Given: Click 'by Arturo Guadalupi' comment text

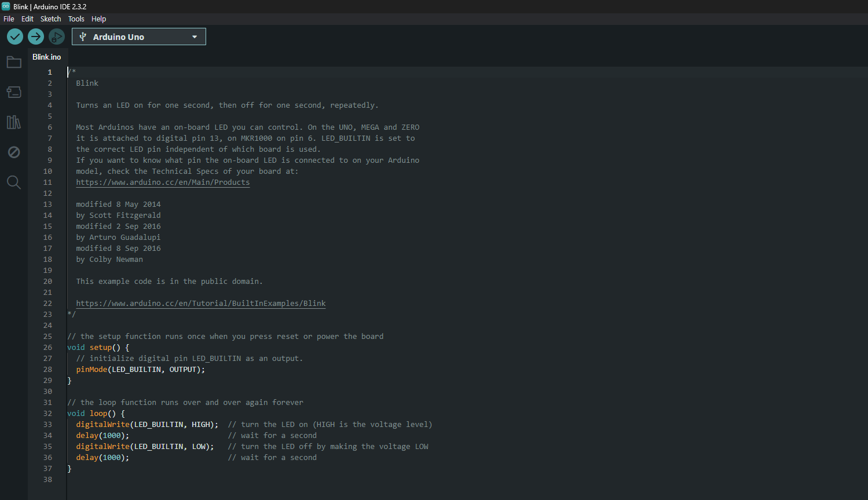Looking at the screenshot, I should tap(118, 237).
